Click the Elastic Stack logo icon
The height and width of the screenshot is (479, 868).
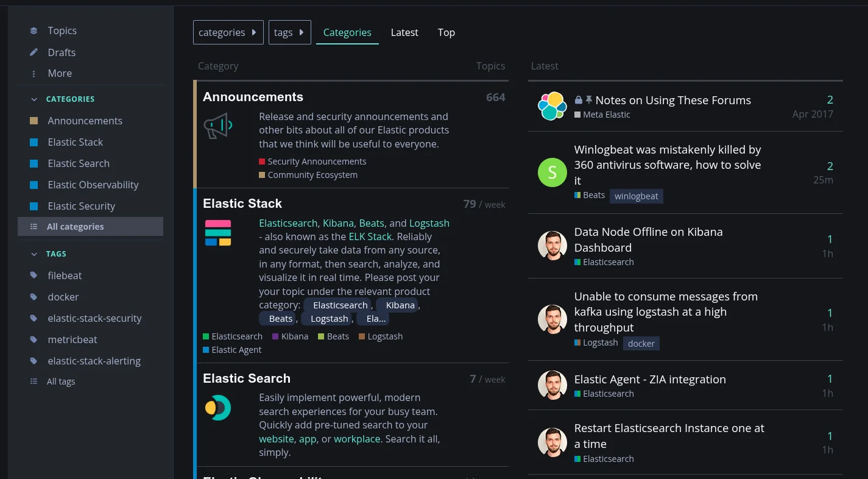tap(218, 233)
